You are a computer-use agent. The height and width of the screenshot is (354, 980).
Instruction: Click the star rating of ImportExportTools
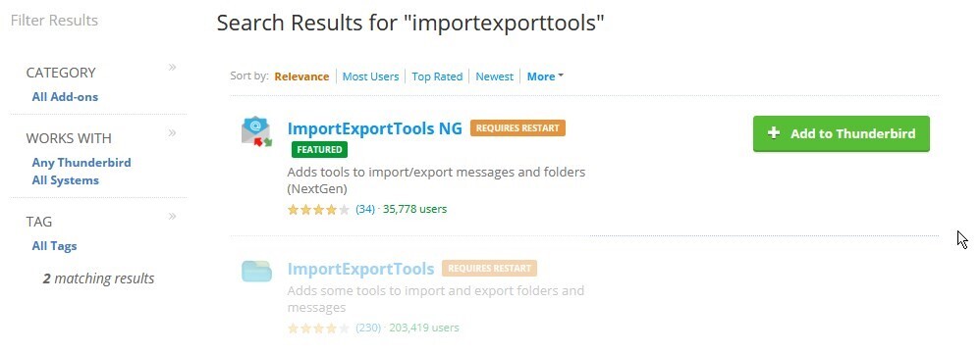tap(318, 328)
